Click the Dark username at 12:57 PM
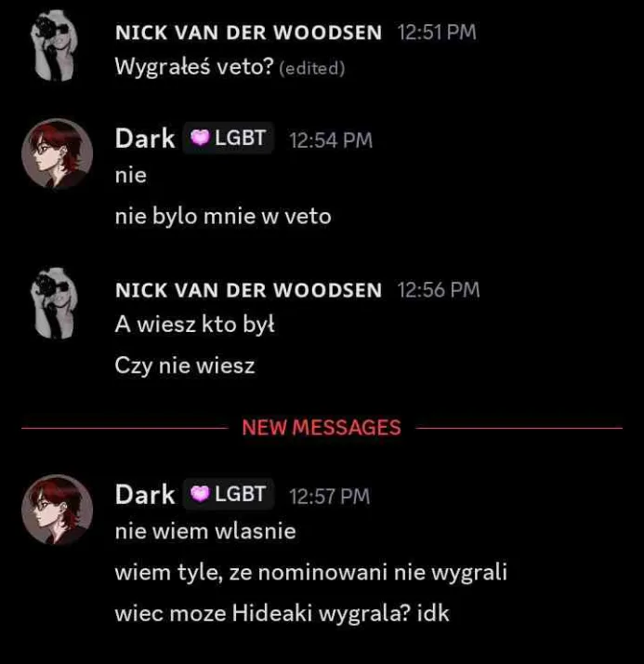Screen dimensions: 644x664 click(x=145, y=495)
